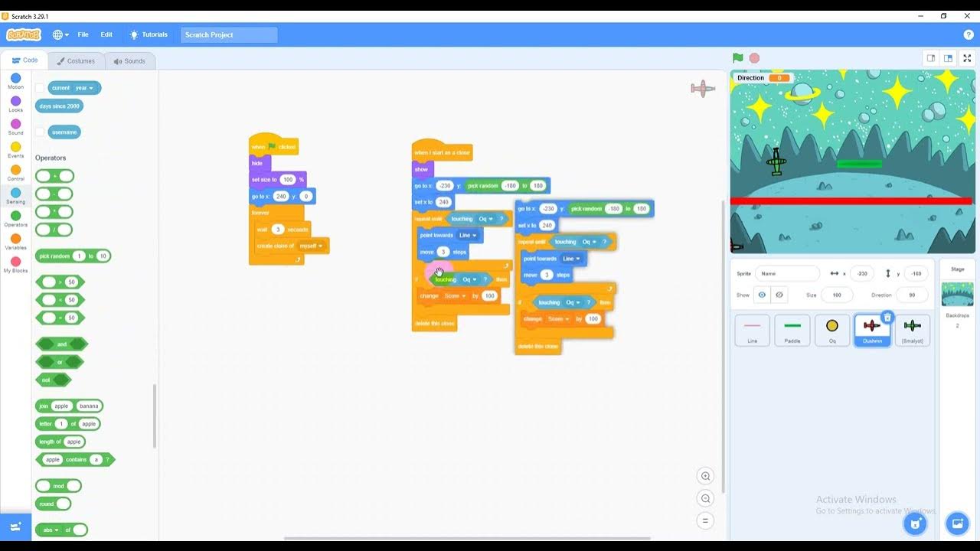
Task: Click the when I start as a clone block
Action: point(442,152)
